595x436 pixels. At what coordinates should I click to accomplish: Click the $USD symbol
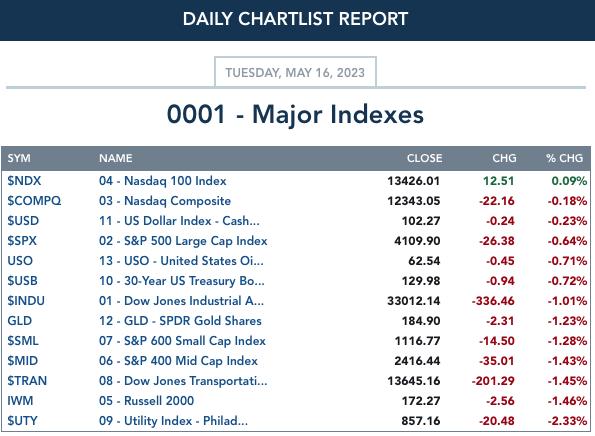click(23, 221)
